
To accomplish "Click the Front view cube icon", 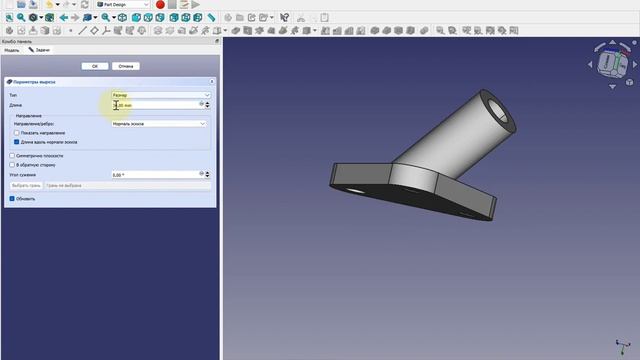I will coord(136,18).
